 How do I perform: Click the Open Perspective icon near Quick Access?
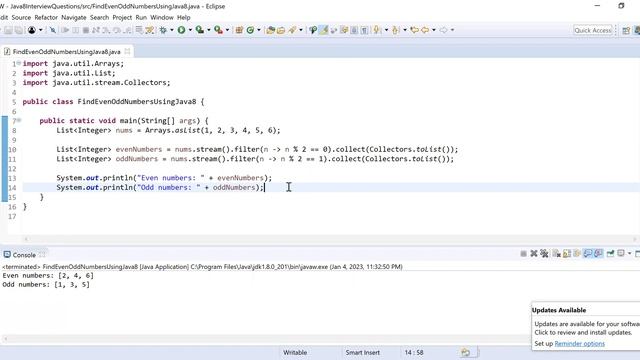click(626, 30)
